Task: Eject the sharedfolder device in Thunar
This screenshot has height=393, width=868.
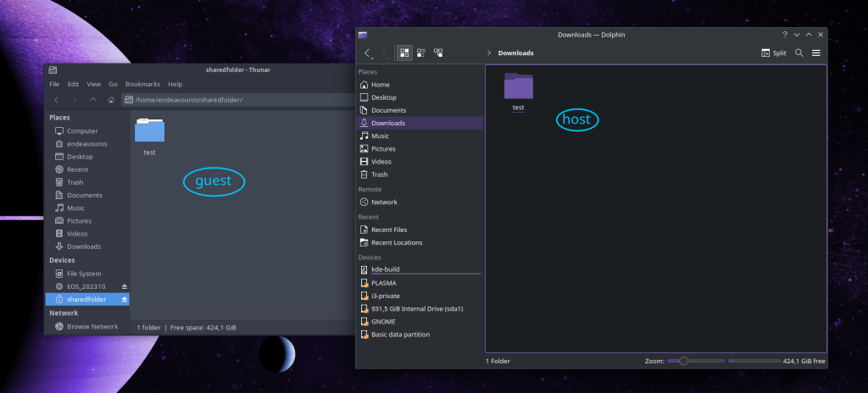Action: pyautogui.click(x=125, y=300)
